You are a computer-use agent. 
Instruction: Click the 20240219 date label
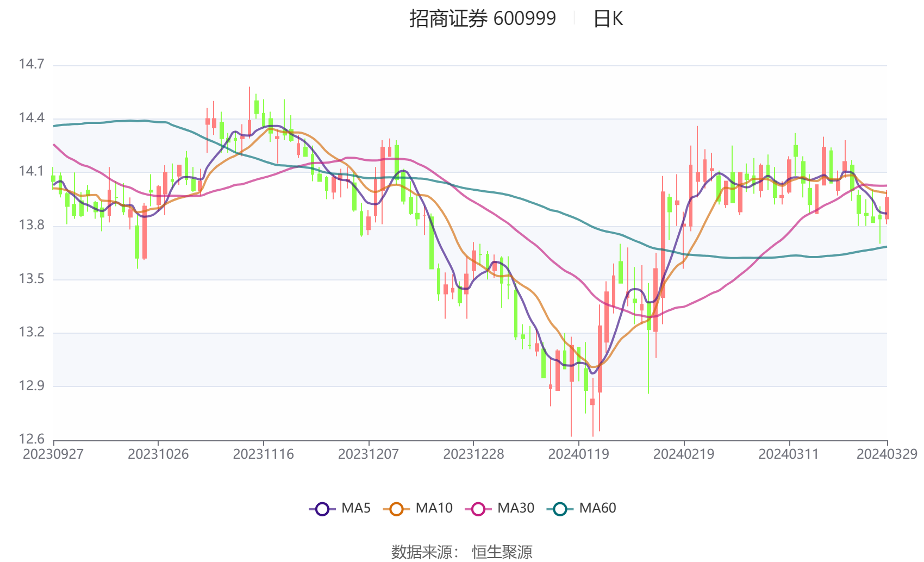pyautogui.click(x=684, y=454)
